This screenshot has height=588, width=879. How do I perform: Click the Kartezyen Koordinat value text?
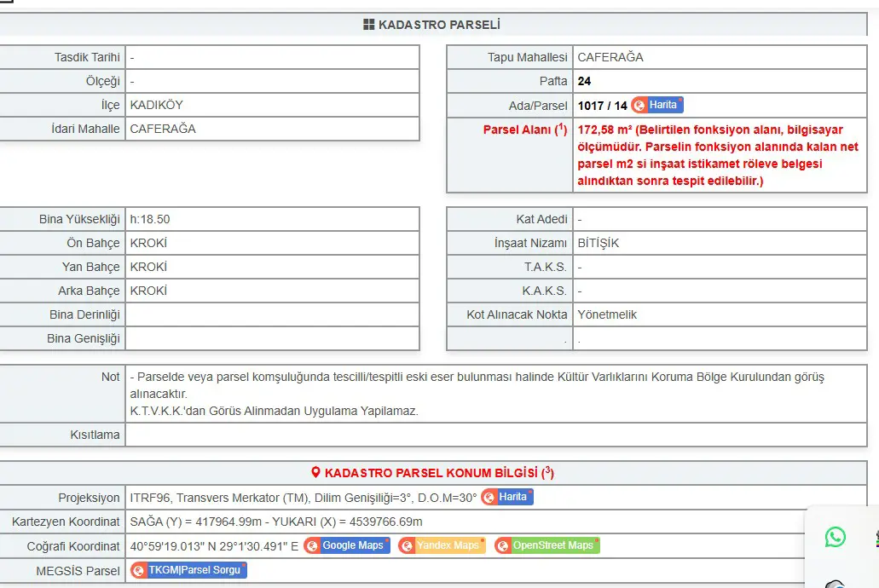[x=276, y=522]
